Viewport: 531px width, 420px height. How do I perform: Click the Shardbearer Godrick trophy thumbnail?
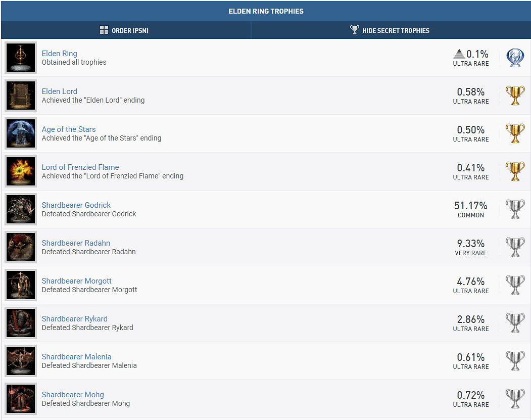pos(21,209)
